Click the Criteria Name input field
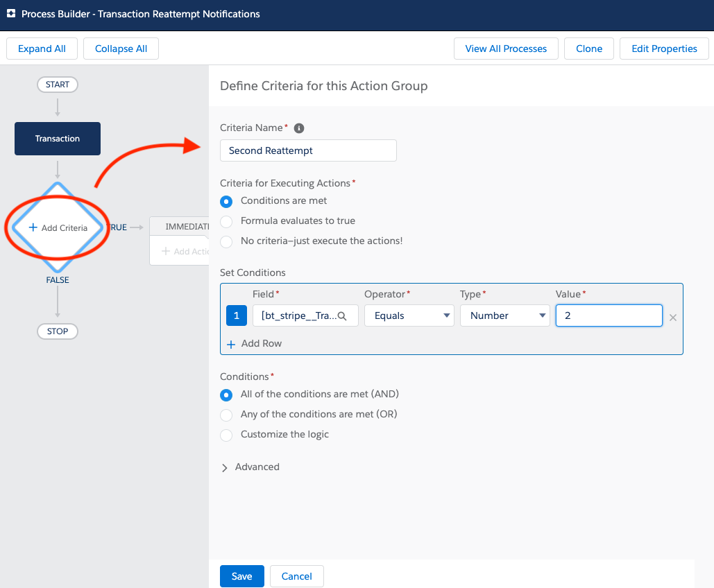The image size is (714, 588). pyautogui.click(x=308, y=150)
